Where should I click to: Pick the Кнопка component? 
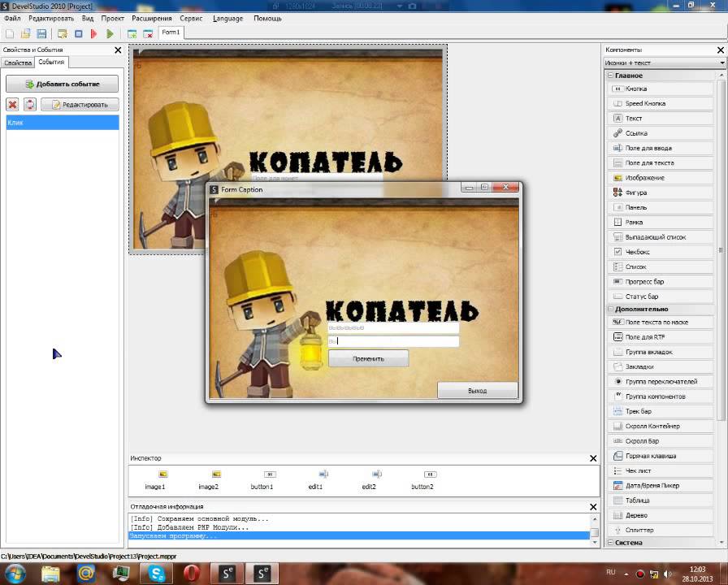(661, 89)
